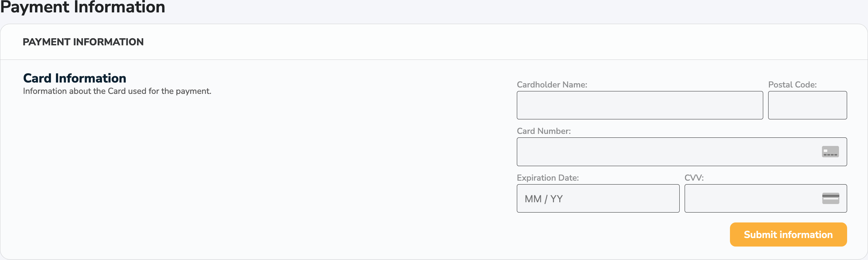The image size is (868, 260).
Task: Click the Cardholder Name label text
Action: [551, 85]
